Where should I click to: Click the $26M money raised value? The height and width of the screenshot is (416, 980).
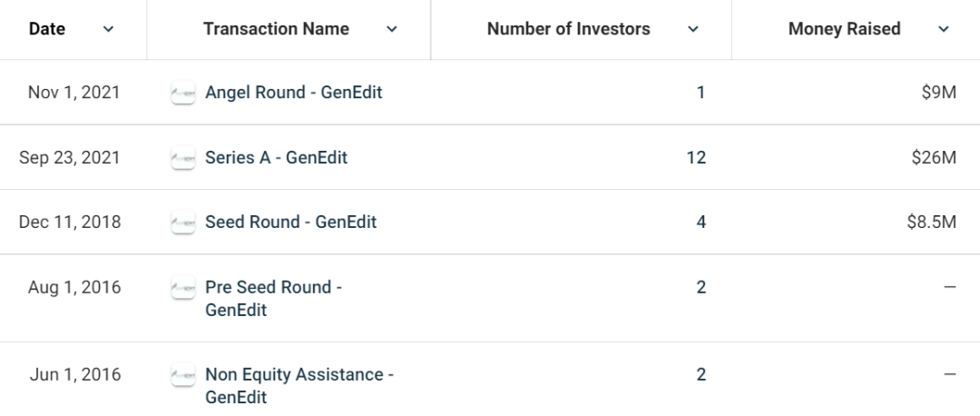(934, 158)
